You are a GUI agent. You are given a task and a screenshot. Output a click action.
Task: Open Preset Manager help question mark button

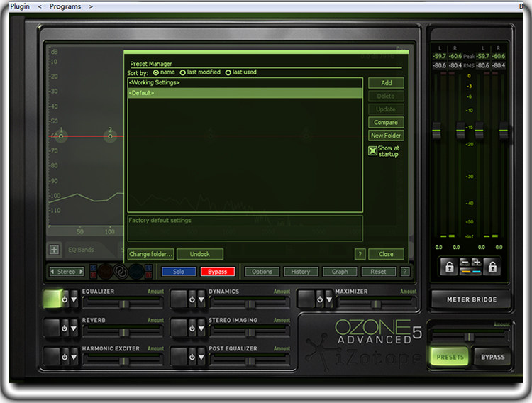coord(360,253)
